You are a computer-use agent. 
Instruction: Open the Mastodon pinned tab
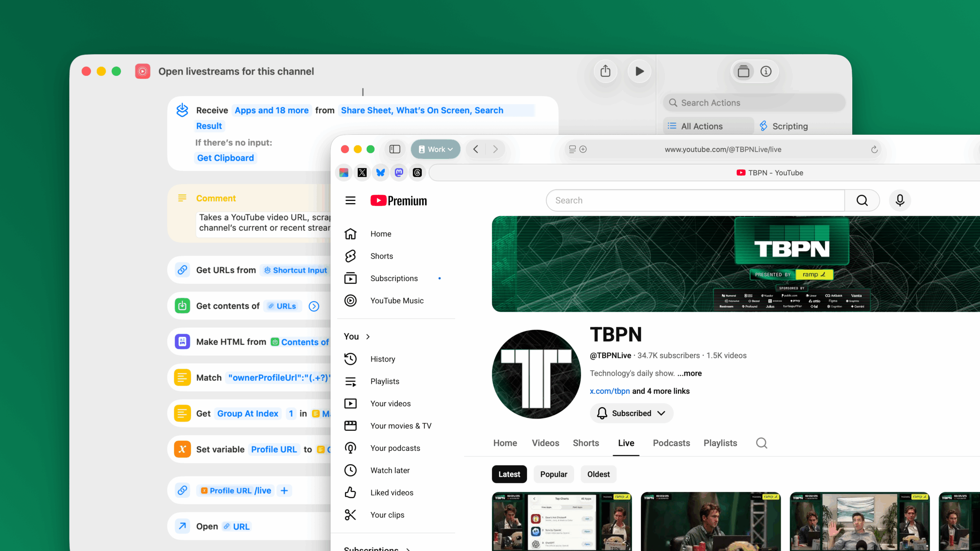pyautogui.click(x=399, y=173)
